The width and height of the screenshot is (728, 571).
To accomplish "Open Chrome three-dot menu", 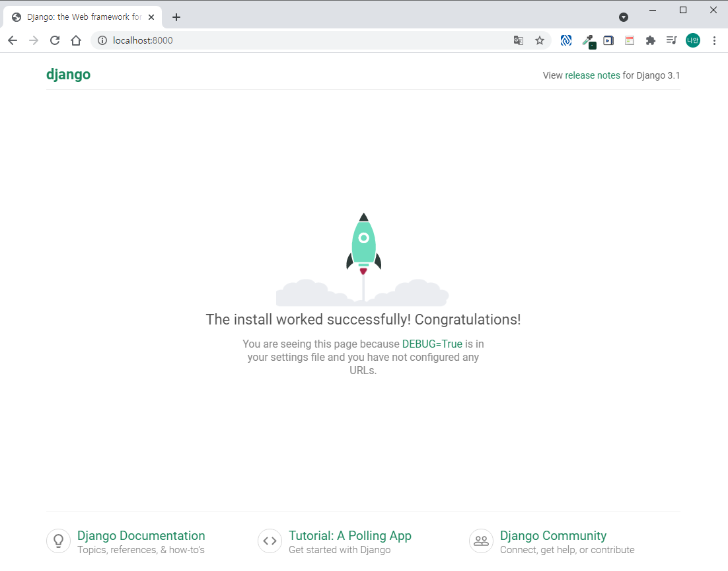I will pyautogui.click(x=715, y=40).
